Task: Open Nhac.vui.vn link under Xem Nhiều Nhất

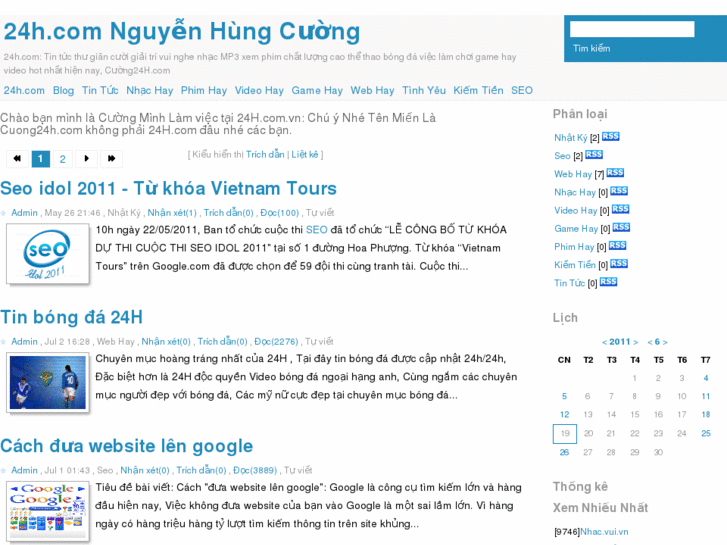Action: [605, 532]
